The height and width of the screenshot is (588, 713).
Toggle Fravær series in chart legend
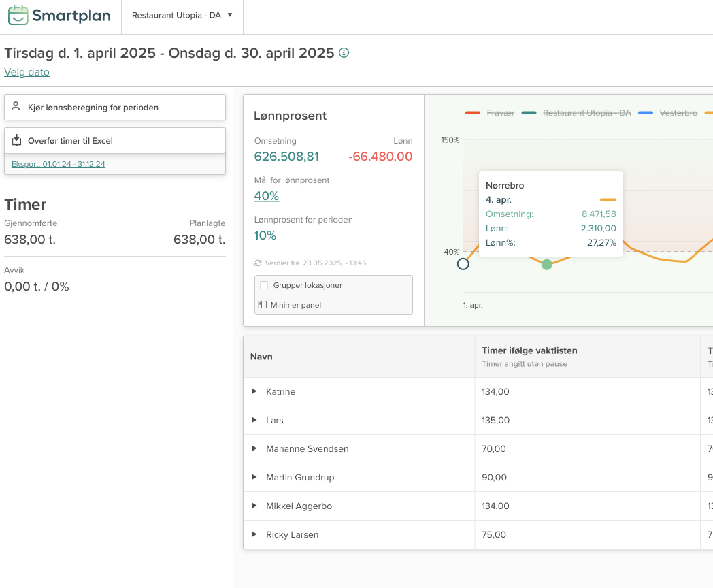[490, 113]
